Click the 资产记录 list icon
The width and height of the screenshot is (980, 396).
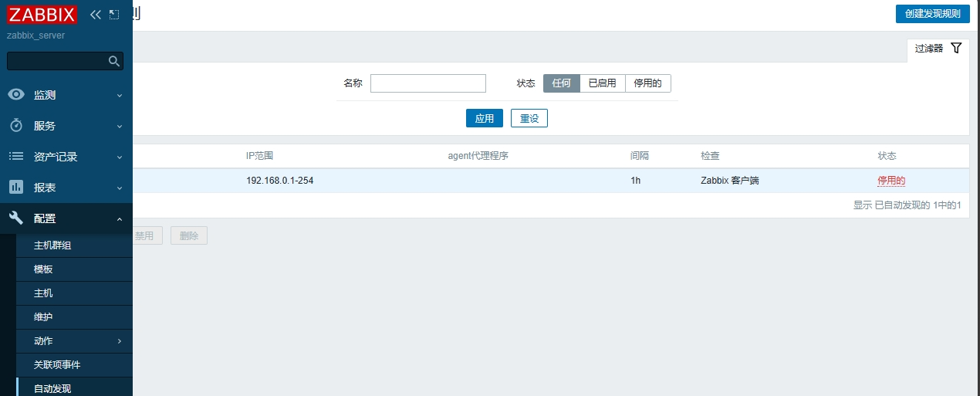coord(16,157)
